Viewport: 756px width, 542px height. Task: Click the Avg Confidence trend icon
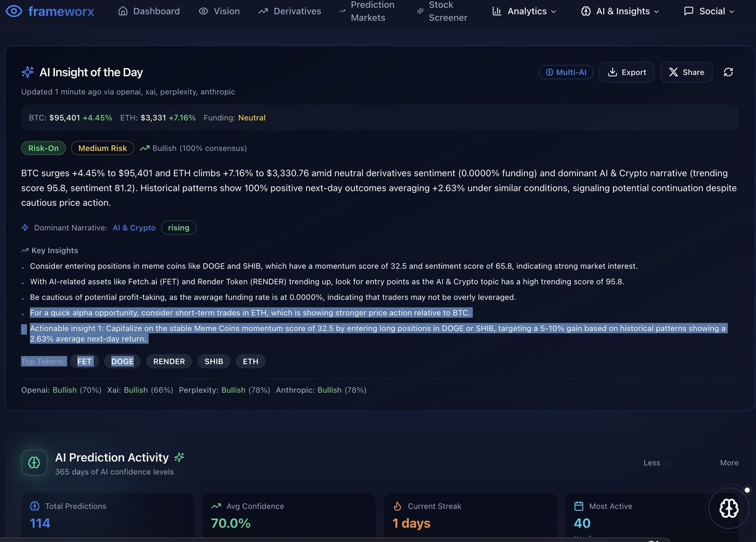(216, 506)
